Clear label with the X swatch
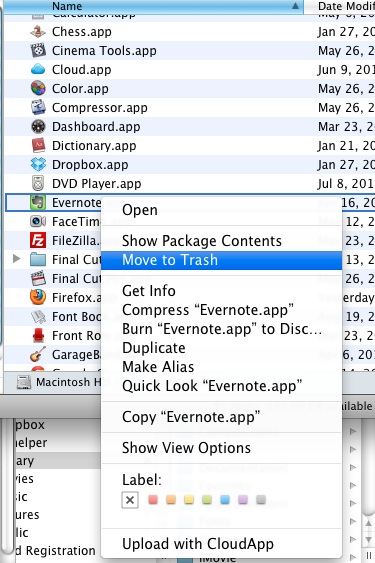Viewport: 375px width, 563px height. [x=130, y=500]
